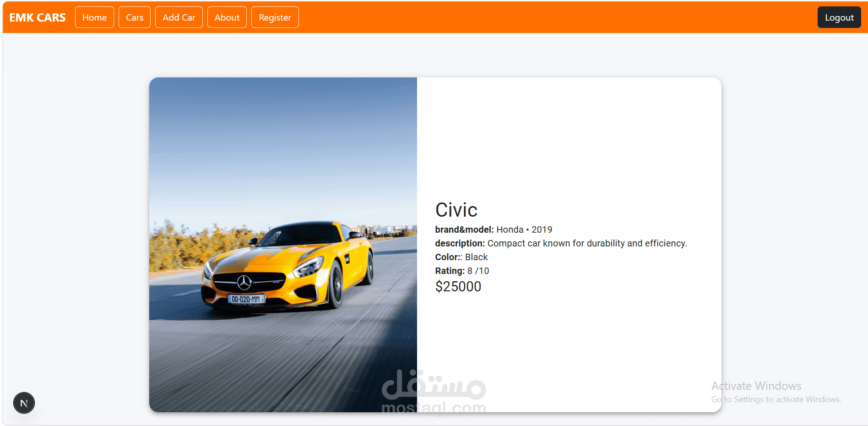Open the About page
This screenshot has width=868, height=426.
point(227,17)
